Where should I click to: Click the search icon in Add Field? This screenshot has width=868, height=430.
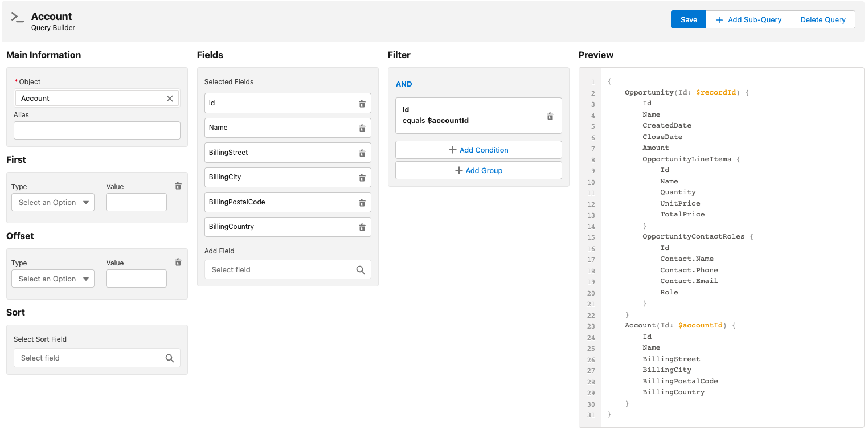(x=361, y=269)
